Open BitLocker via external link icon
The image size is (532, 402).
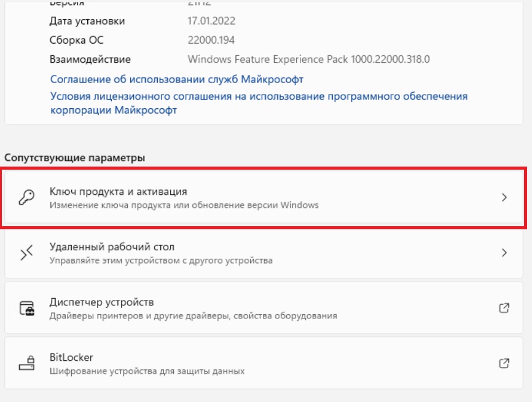pos(504,363)
